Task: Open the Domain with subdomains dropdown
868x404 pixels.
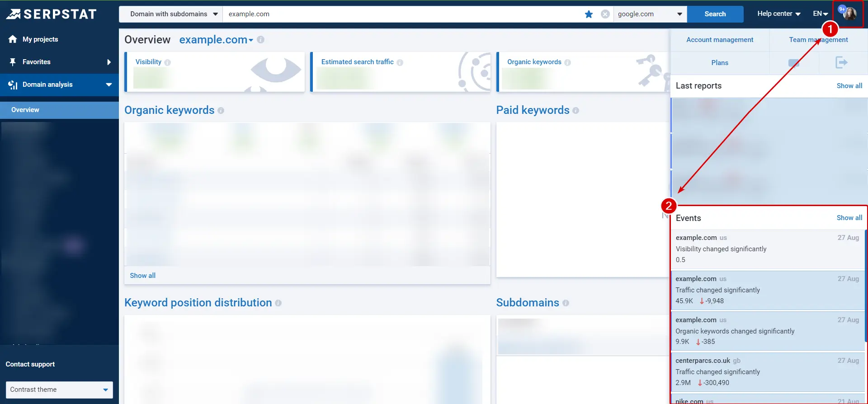Action: pos(170,14)
